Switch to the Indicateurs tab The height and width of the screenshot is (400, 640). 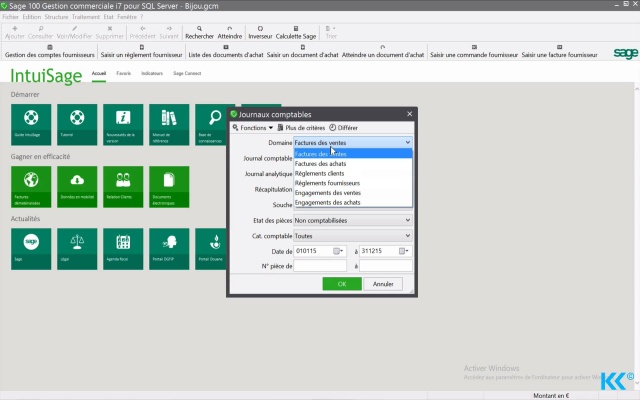(152, 74)
